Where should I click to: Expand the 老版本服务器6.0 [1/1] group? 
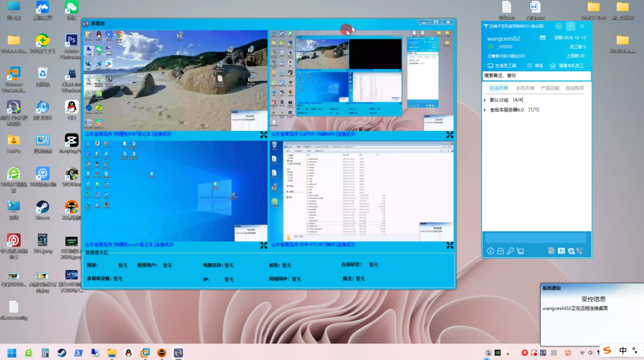[485, 110]
